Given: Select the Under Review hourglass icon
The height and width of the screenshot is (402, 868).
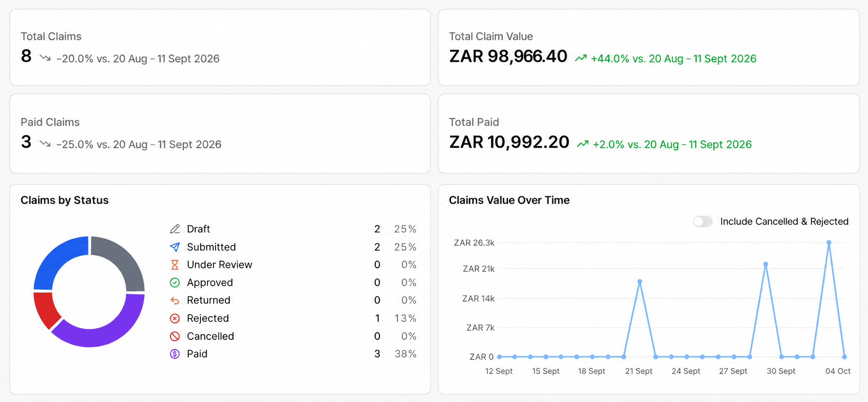Looking at the screenshot, I should coord(175,265).
